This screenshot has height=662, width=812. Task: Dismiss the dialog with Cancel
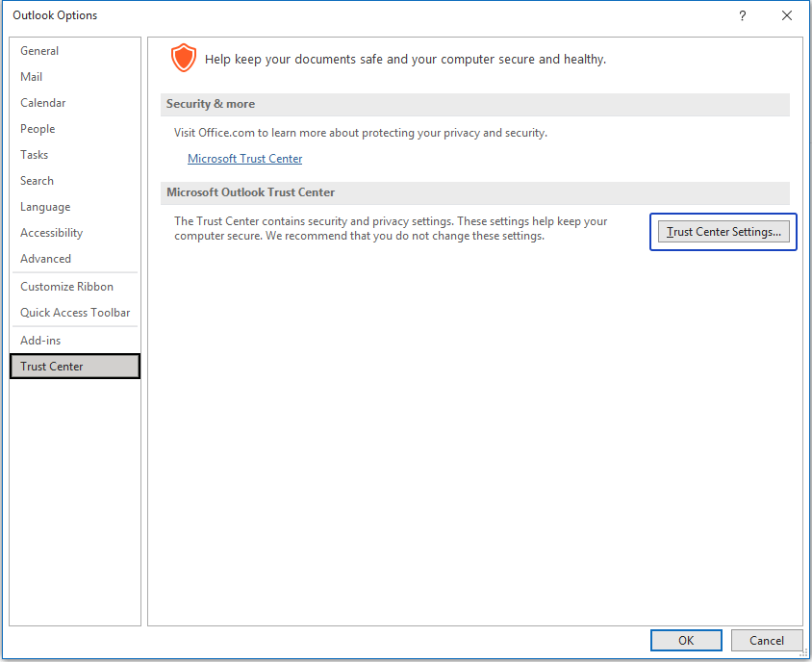[x=767, y=640]
